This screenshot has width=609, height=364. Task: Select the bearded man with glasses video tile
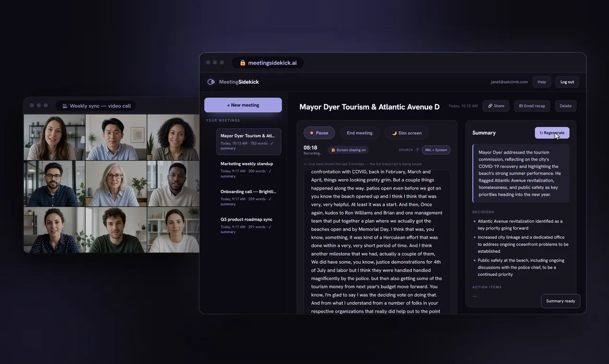click(x=54, y=183)
